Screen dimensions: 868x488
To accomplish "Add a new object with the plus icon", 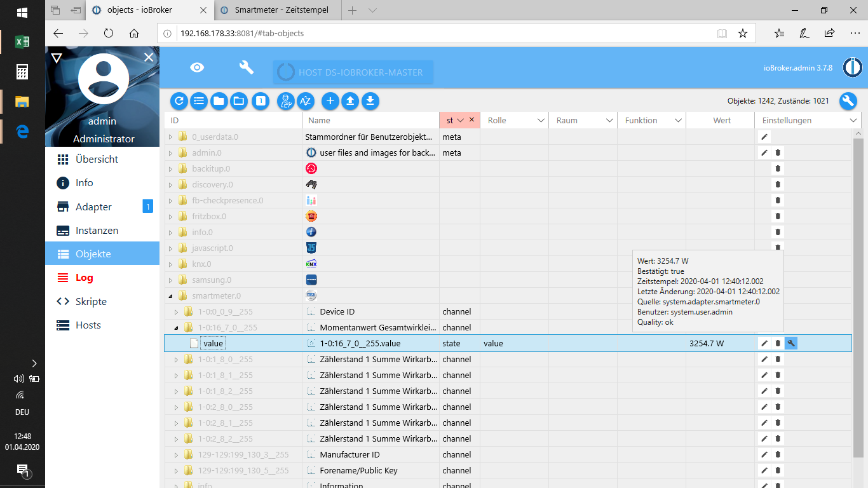I will click(330, 100).
